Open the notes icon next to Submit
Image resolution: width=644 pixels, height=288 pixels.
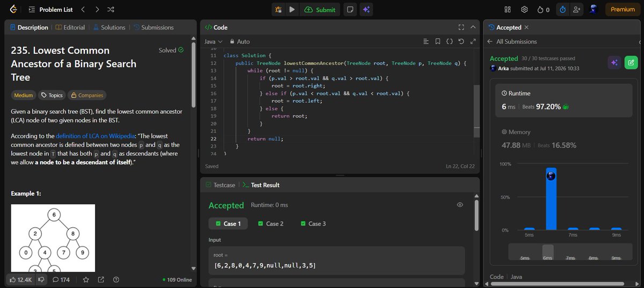pyautogui.click(x=350, y=10)
